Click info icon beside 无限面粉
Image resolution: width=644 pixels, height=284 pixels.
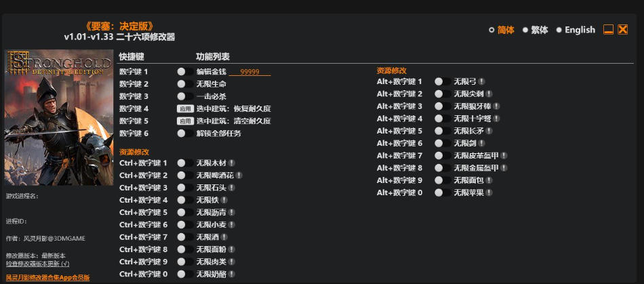pos(232,249)
